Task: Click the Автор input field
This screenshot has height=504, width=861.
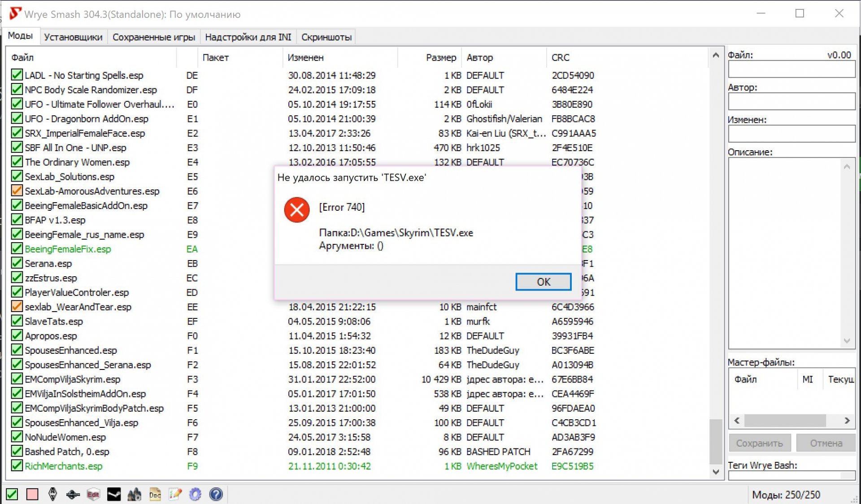Action: tap(791, 101)
